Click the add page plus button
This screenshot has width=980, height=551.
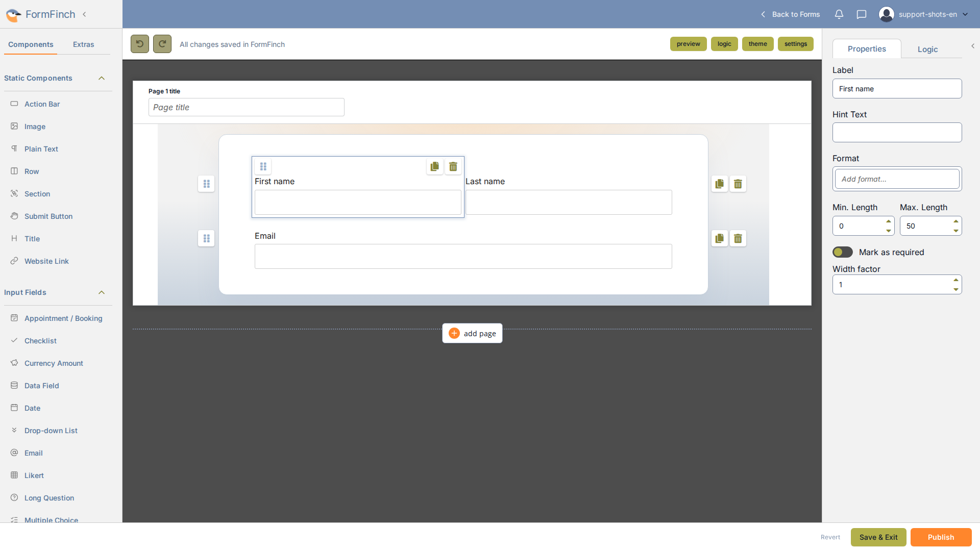pyautogui.click(x=472, y=333)
